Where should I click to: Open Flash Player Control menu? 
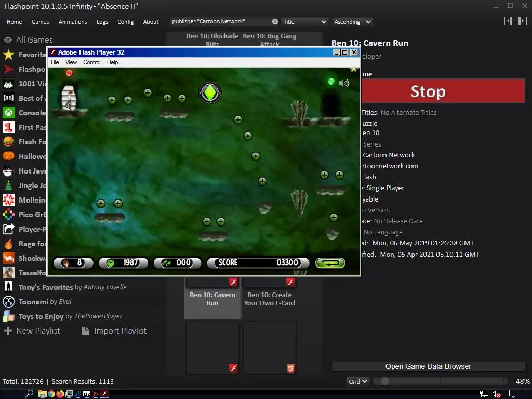point(92,62)
